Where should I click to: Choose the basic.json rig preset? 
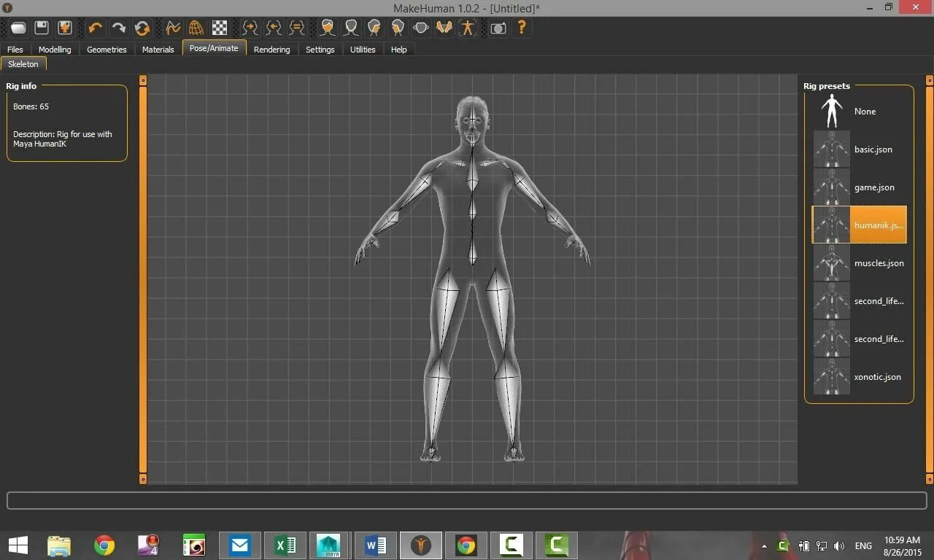859,149
